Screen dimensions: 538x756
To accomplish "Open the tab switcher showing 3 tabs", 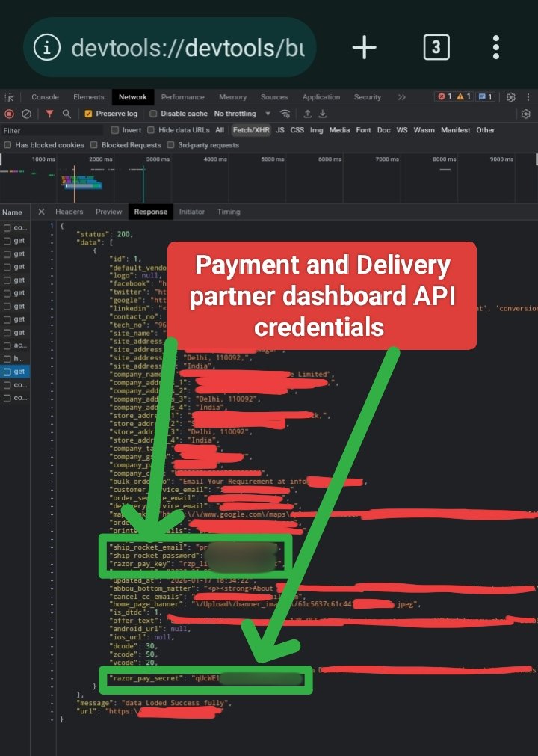I will tap(436, 47).
